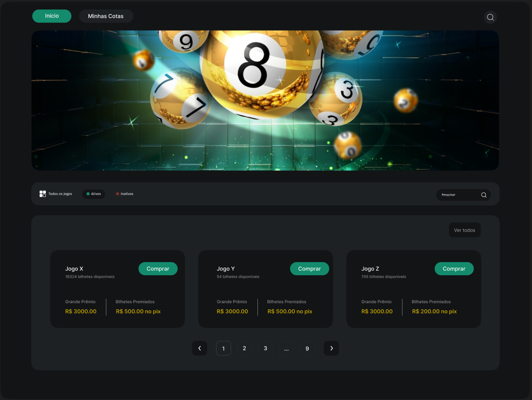Click the Todos os Jogos grid icon
This screenshot has width=532, height=400.
coord(42,194)
